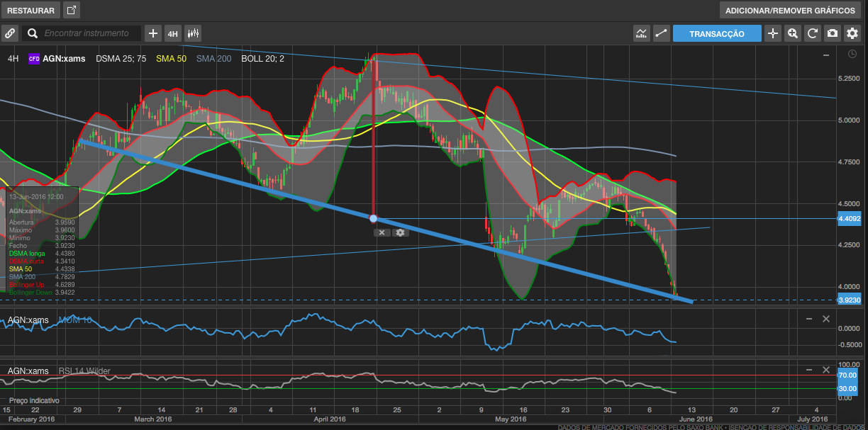Click the RESTAURAR button
The width and height of the screenshot is (868, 430).
tap(30, 11)
